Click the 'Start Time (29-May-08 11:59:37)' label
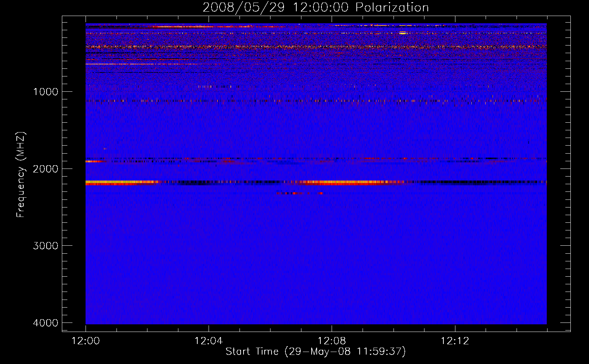The width and height of the screenshot is (589, 364). (x=316, y=352)
